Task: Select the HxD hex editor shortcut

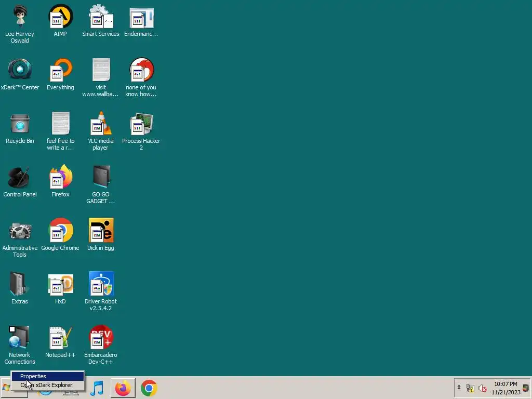Action: coord(60,288)
